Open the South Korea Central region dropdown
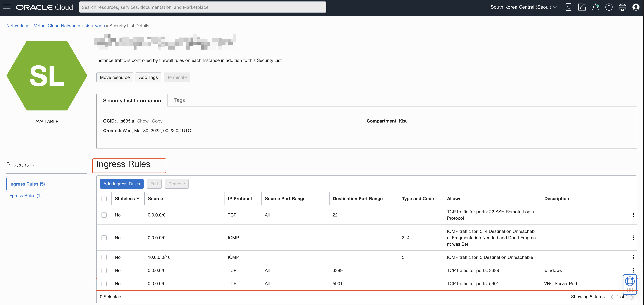 524,7
